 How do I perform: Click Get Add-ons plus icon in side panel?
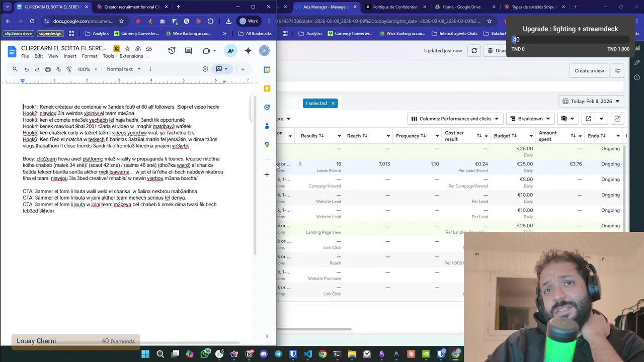[x=267, y=174]
